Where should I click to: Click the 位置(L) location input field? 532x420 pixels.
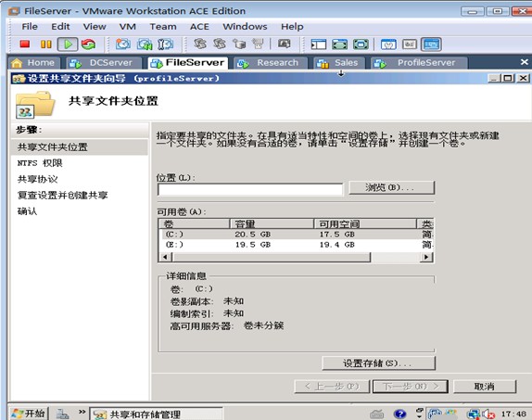[x=250, y=189]
